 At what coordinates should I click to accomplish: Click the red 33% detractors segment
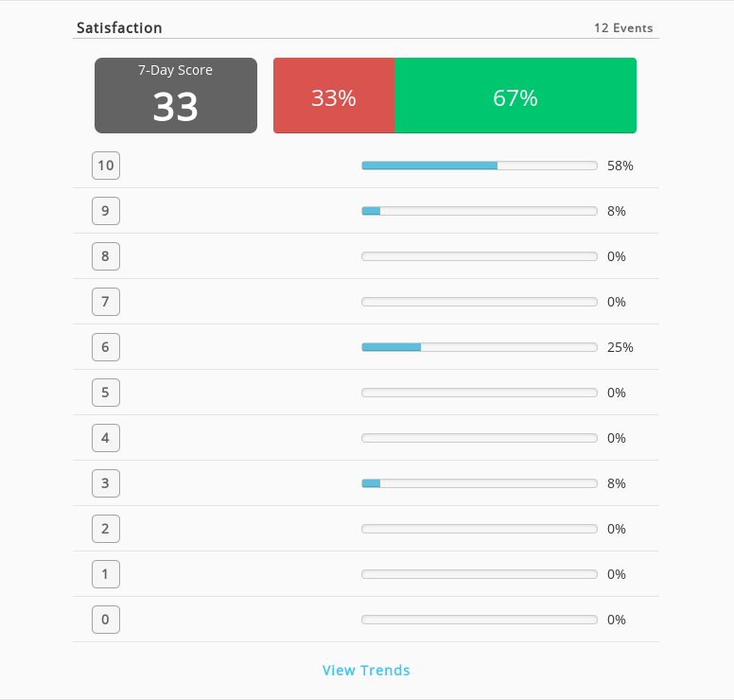coord(334,96)
